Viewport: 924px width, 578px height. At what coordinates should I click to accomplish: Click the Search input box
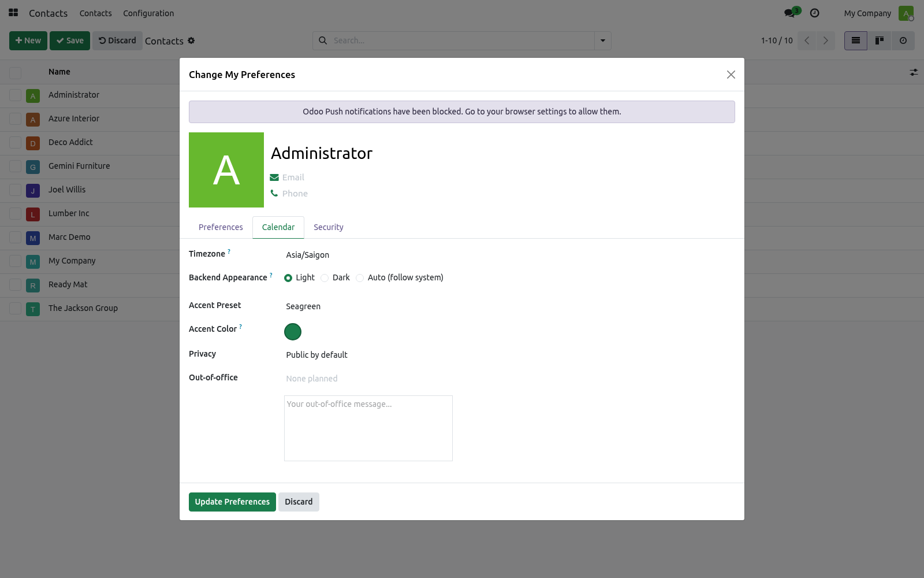463,40
